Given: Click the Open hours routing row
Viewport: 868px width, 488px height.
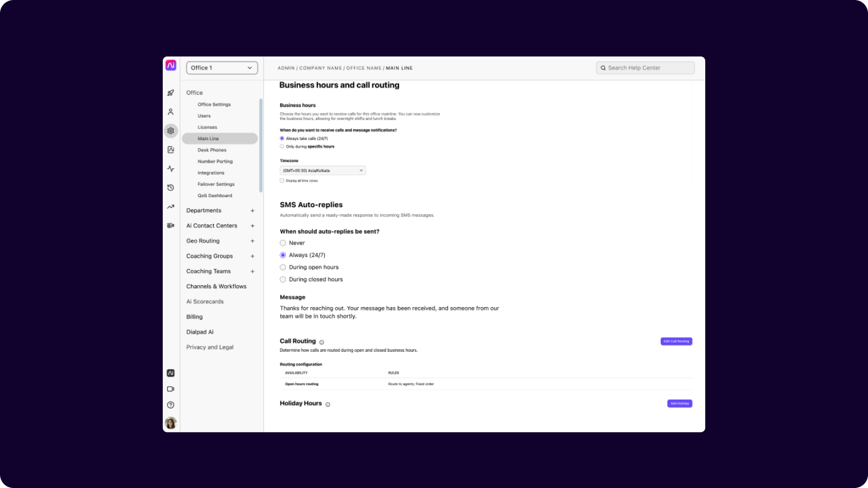Looking at the screenshot, I should pyautogui.click(x=485, y=384).
